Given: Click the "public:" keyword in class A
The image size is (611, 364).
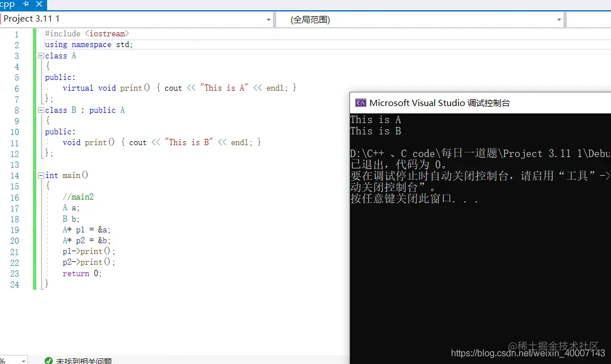Looking at the screenshot, I should pyautogui.click(x=60, y=78).
